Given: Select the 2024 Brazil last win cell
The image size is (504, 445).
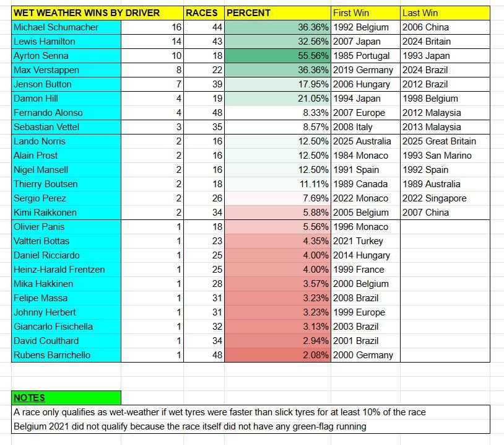Looking at the screenshot, I should tap(425, 70).
